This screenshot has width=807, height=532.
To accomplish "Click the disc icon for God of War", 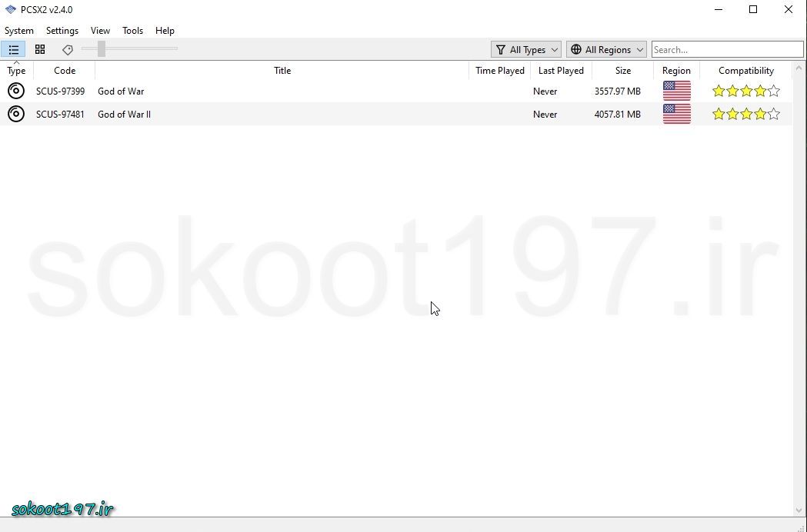I will (x=15, y=91).
